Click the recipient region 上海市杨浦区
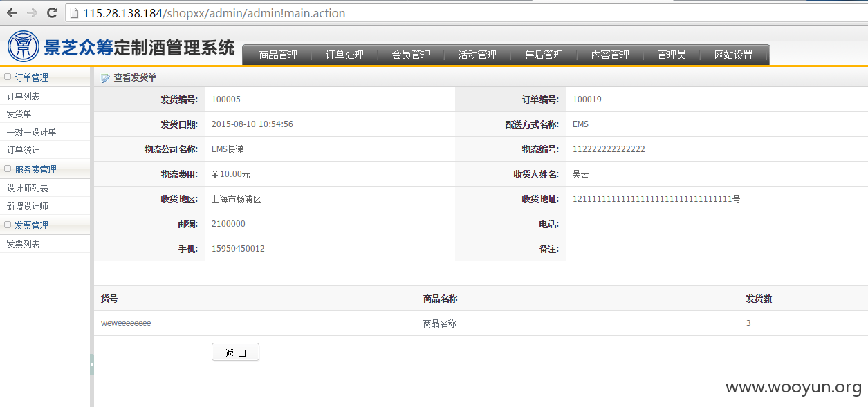 [237, 199]
